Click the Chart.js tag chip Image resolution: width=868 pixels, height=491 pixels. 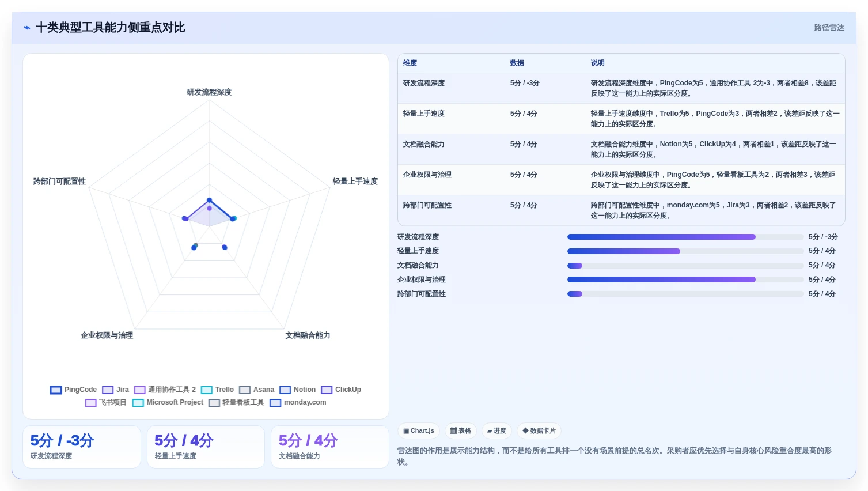419,430
